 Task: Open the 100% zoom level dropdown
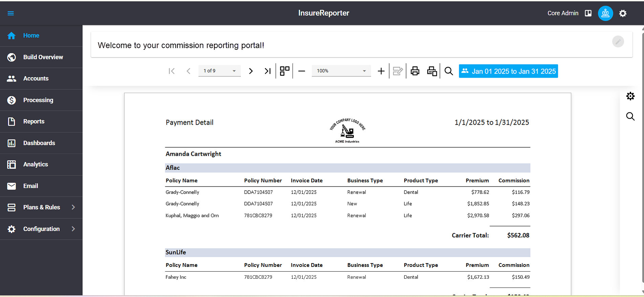[x=341, y=71]
